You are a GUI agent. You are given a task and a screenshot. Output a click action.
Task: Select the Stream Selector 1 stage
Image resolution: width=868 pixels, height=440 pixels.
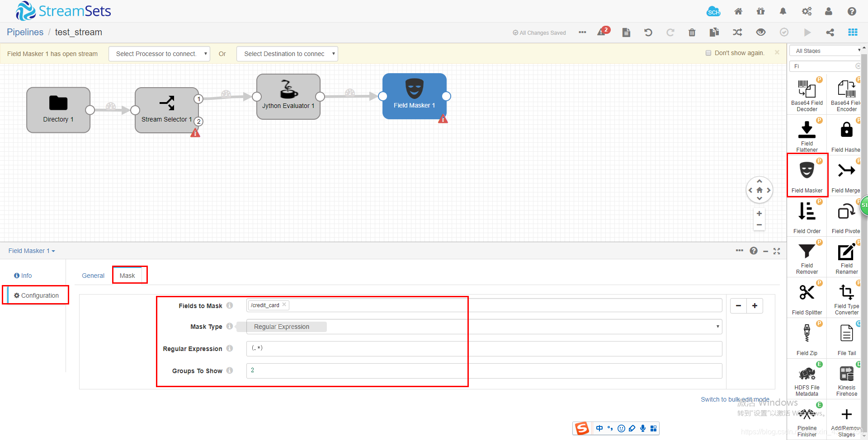click(167, 110)
